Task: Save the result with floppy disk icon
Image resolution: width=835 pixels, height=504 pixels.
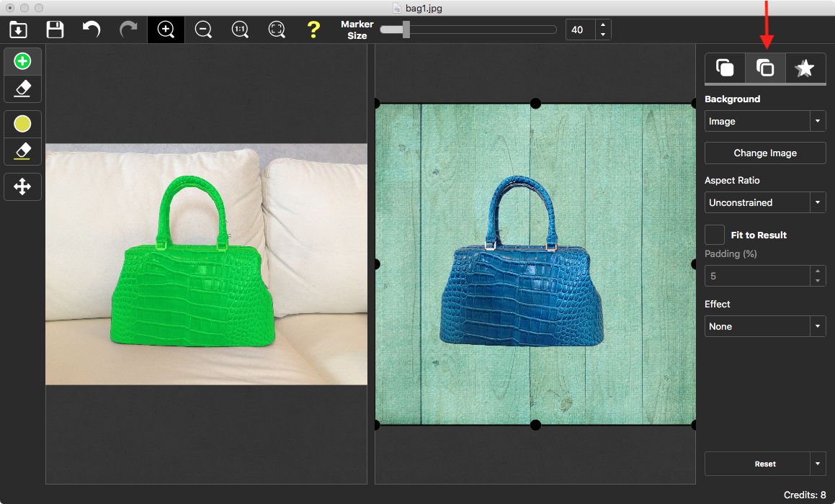Action: tap(55, 30)
